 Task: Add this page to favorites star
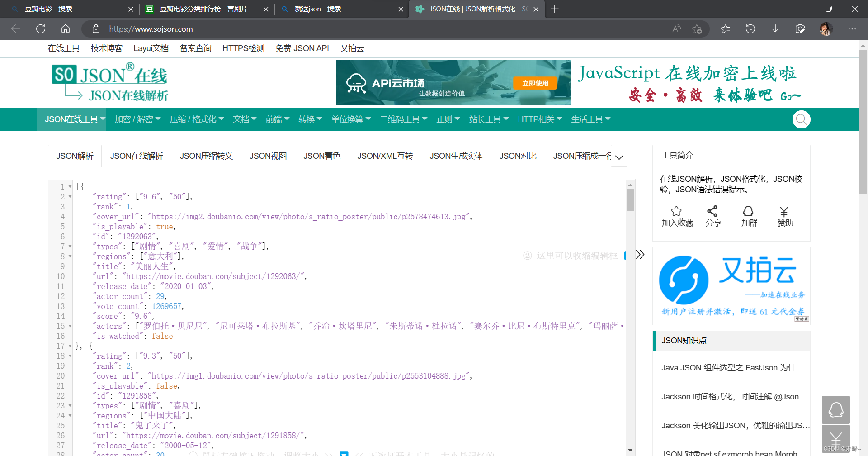coord(697,29)
